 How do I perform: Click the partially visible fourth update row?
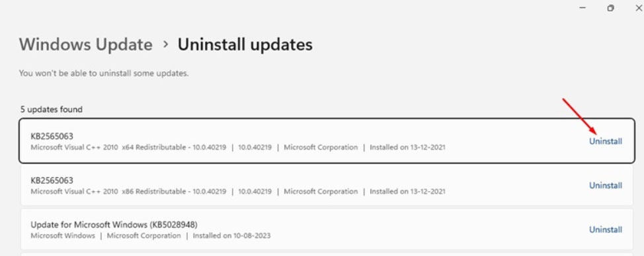(x=327, y=255)
